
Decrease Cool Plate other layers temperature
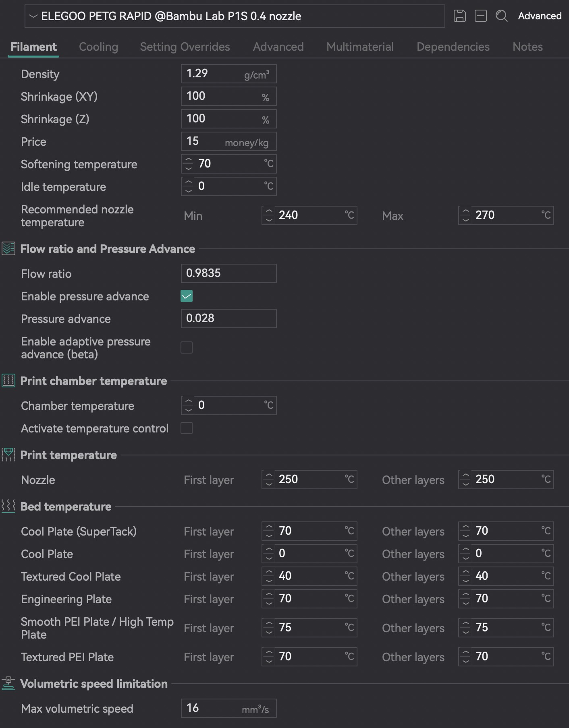(465, 558)
